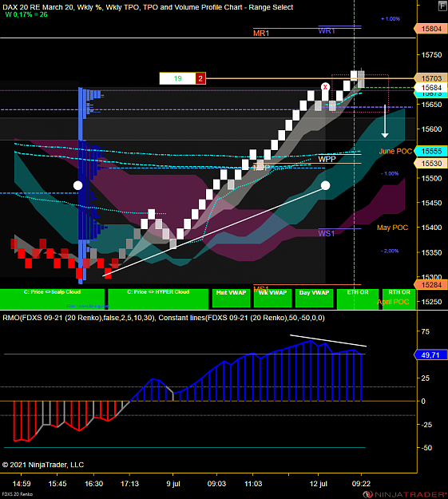Click the green '19' value box

point(177,78)
